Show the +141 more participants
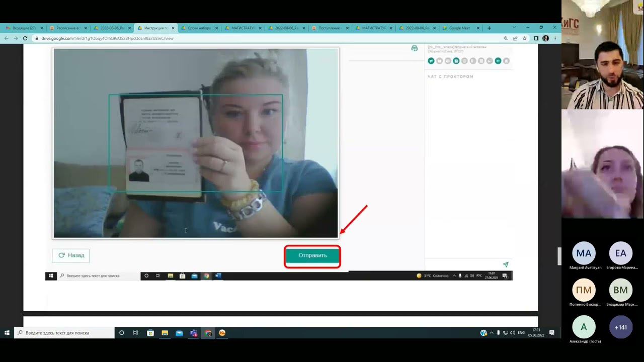Image resolution: width=644 pixels, height=362 pixels. pyautogui.click(x=620, y=327)
